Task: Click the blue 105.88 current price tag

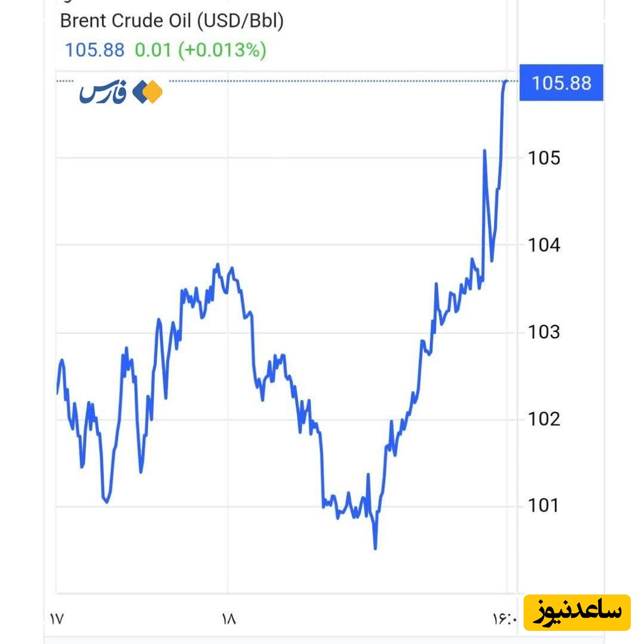Action: 561,82
